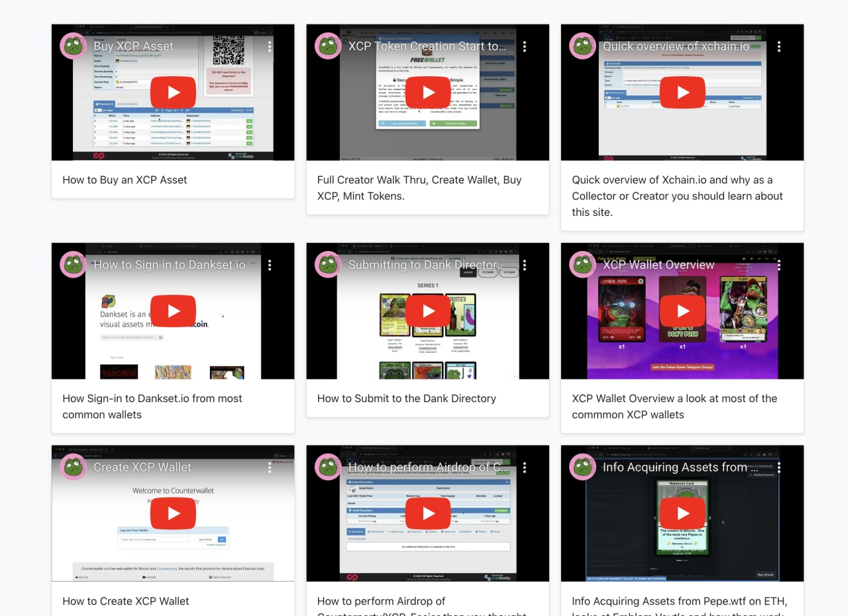The image size is (848, 616).
Task: Open more options on Buy XCP Asset video
Action: (x=270, y=46)
